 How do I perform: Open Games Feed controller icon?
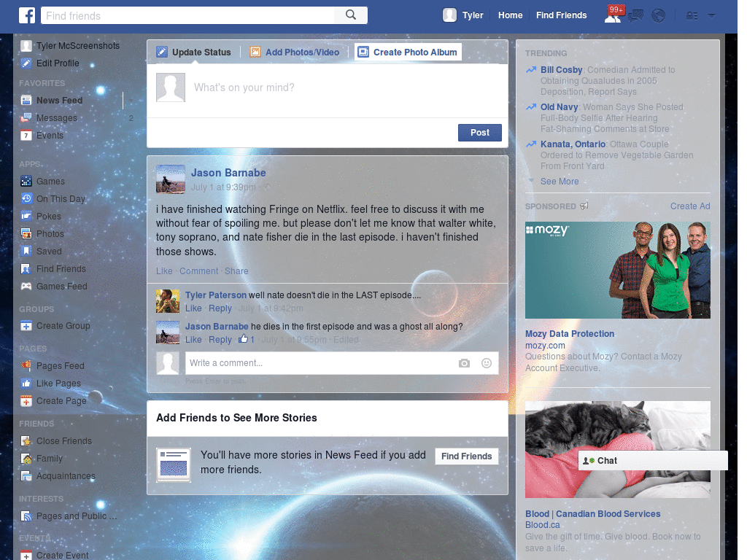[26, 287]
